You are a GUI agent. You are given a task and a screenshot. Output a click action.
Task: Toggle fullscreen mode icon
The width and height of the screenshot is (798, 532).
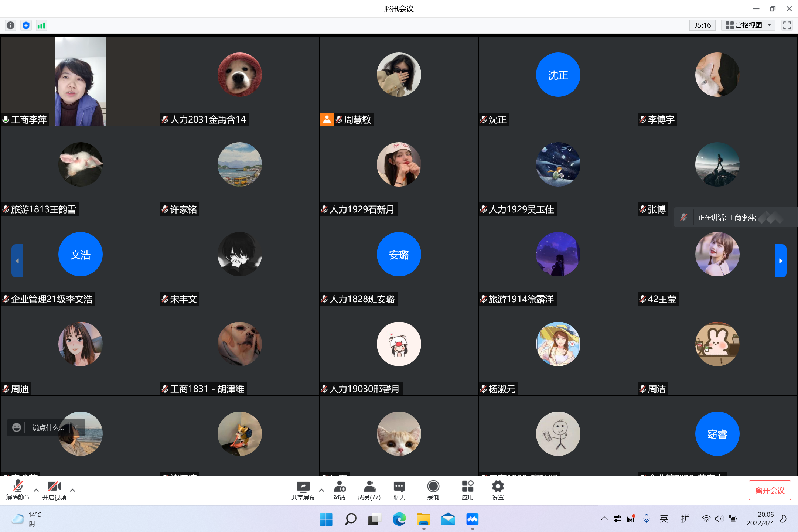pyautogui.click(x=787, y=25)
